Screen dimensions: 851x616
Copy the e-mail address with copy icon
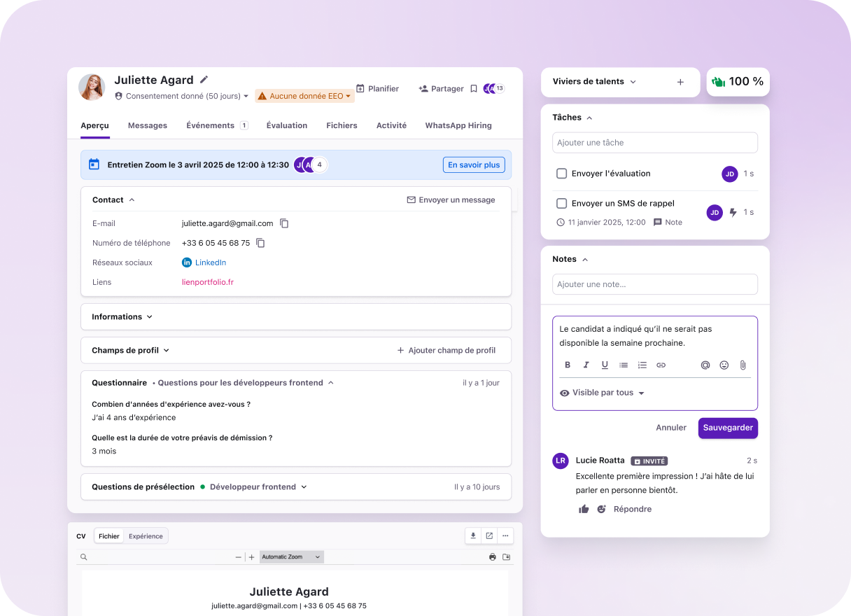pyautogui.click(x=284, y=223)
